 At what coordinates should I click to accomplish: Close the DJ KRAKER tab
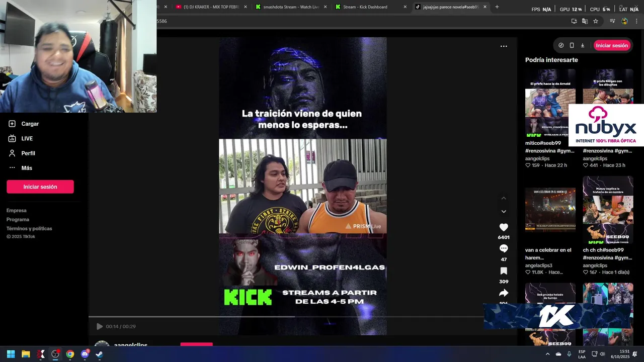(x=246, y=7)
